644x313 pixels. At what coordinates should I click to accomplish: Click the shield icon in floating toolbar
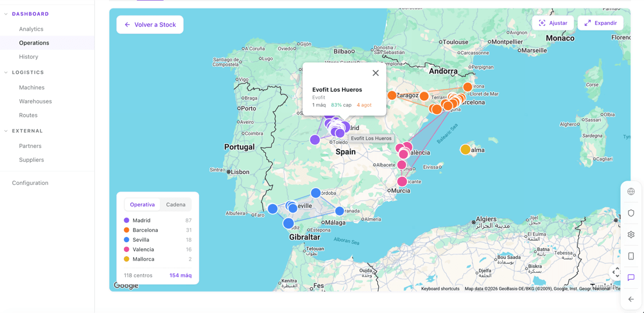point(631,213)
